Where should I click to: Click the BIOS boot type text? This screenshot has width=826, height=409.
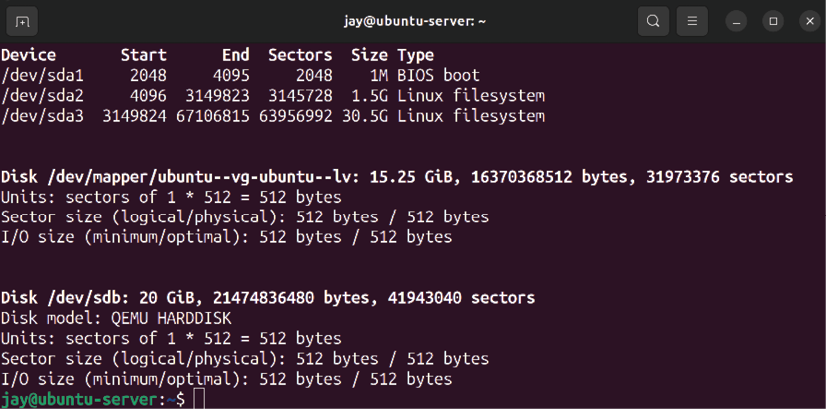click(438, 75)
